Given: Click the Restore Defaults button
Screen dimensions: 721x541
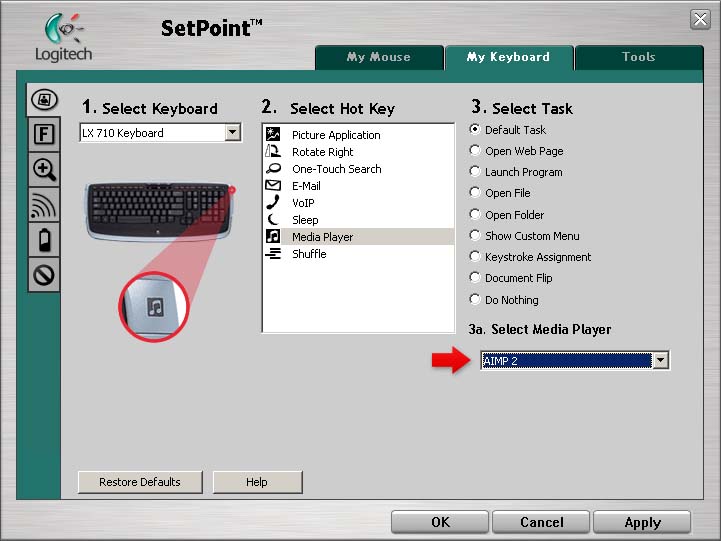Looking at the screenshot, I should point(140,482).
